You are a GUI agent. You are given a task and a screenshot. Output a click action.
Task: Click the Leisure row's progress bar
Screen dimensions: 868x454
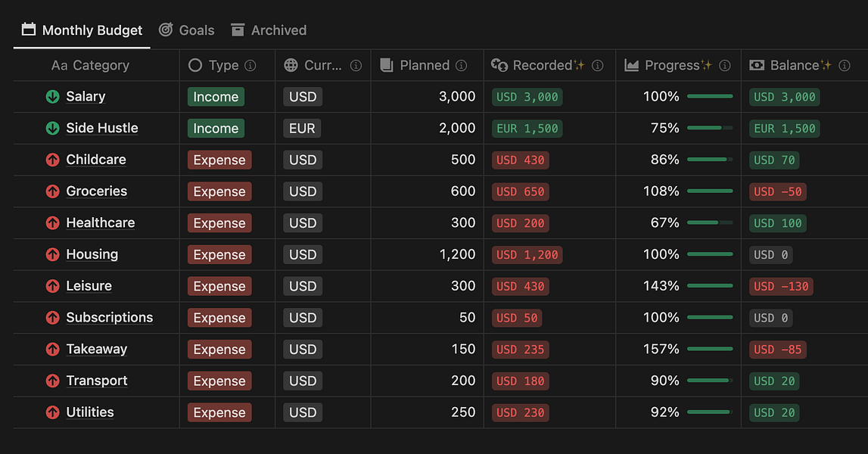pyautogui.click(x=710, y=286)
